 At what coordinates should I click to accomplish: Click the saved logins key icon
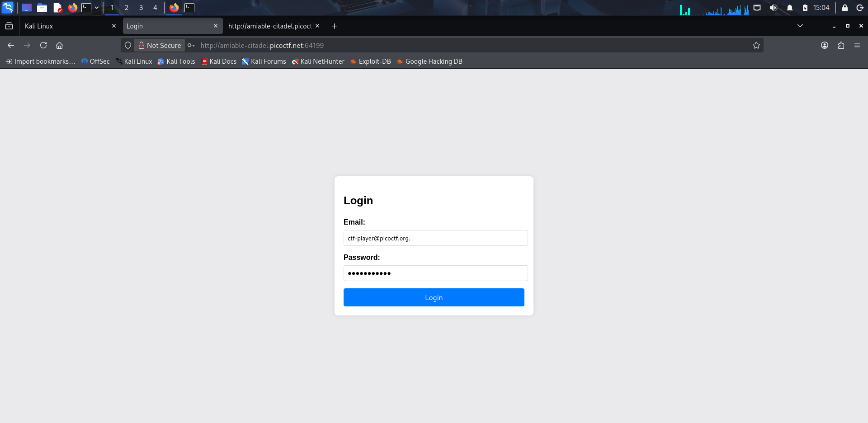point(191,45)
